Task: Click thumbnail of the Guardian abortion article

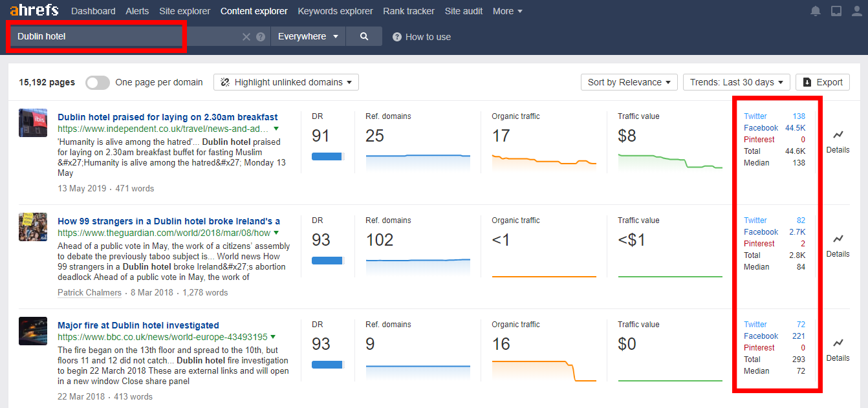Action: click(x=33, y=227)
